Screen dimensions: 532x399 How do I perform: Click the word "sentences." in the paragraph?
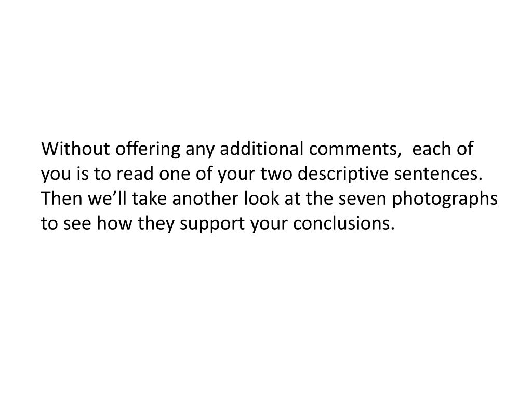(438, 174)
